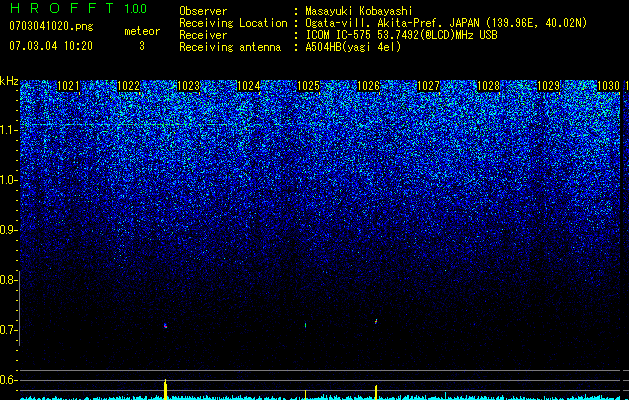Click the 'Receiving antenna' field label

pos(230,47)
